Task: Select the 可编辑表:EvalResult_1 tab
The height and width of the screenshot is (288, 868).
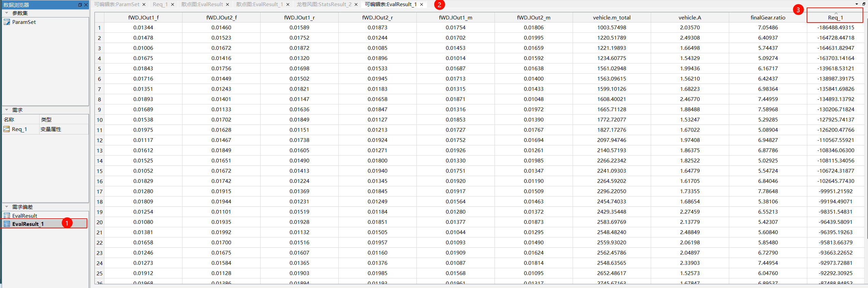Action: pos(391,4)
